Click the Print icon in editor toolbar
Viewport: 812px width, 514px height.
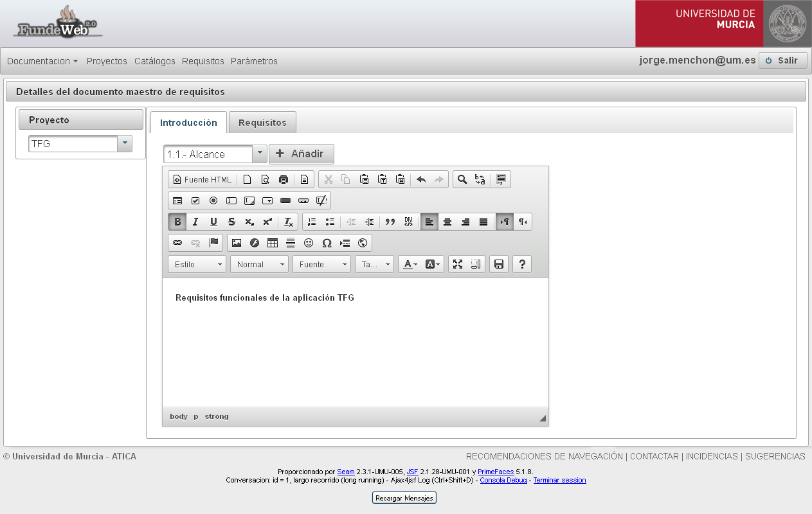click(x=283, y=180)
